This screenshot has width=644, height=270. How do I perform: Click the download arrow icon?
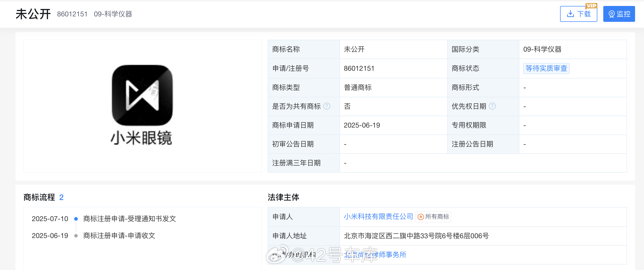[x=570, y=14]
